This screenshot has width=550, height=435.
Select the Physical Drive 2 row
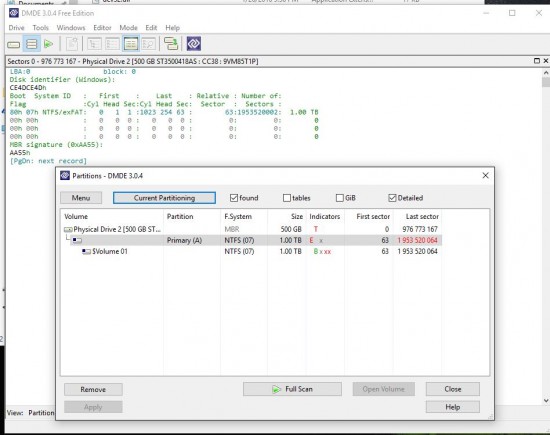[251, 229]
